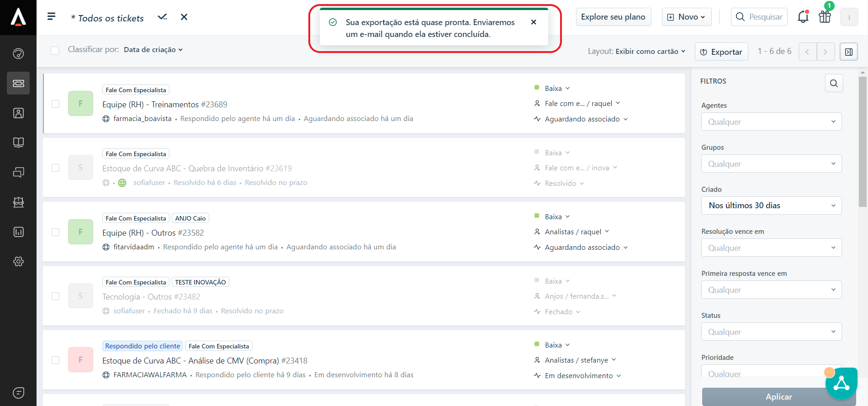Open the Novo create menu

(686, 17)
